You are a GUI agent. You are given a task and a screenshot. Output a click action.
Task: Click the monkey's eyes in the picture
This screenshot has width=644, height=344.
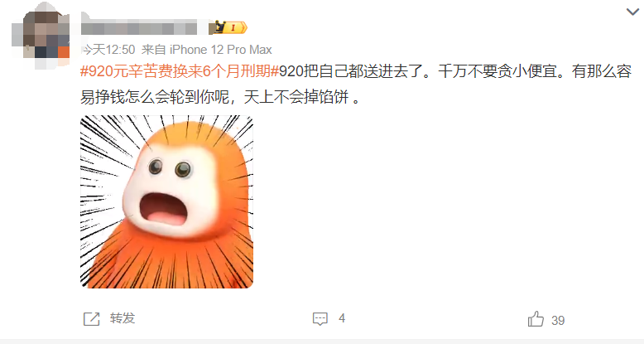[170, 168]
